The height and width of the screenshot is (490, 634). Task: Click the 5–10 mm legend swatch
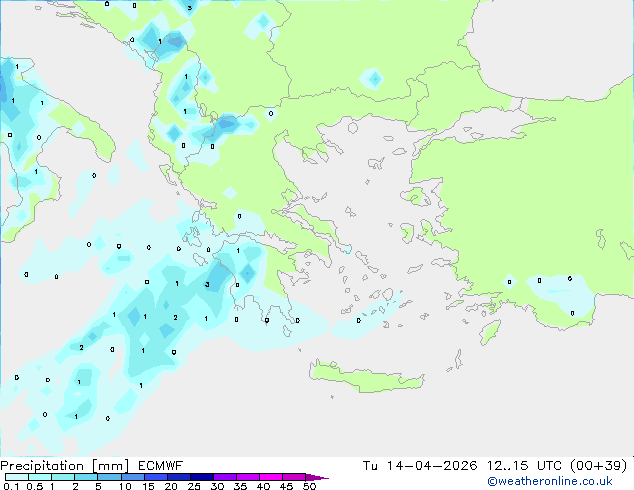tap(109, 477)
